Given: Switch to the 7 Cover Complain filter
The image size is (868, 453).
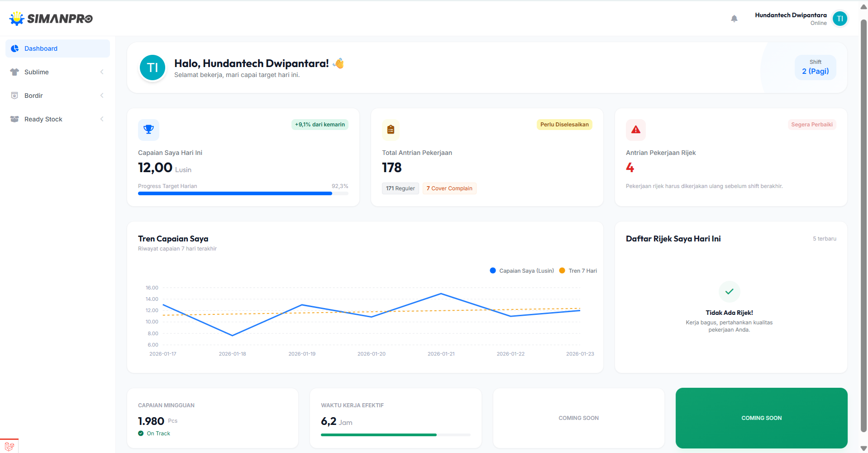Looking at the screenshot, I should 449,188.
